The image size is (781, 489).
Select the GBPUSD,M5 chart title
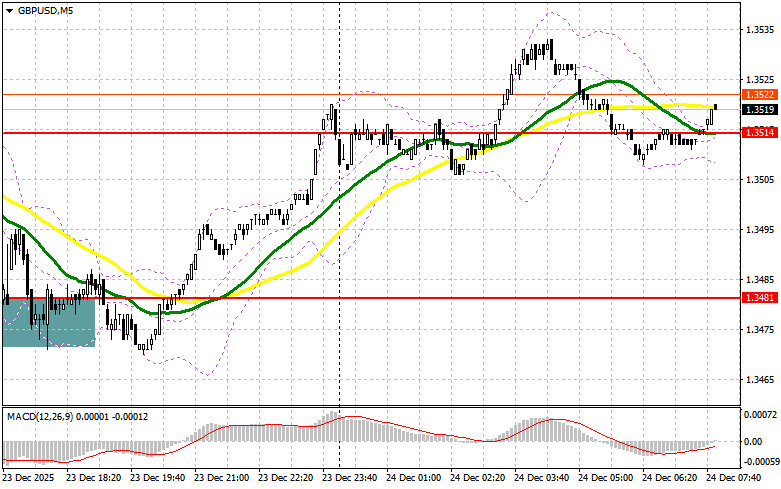click(x=45, y=10)
